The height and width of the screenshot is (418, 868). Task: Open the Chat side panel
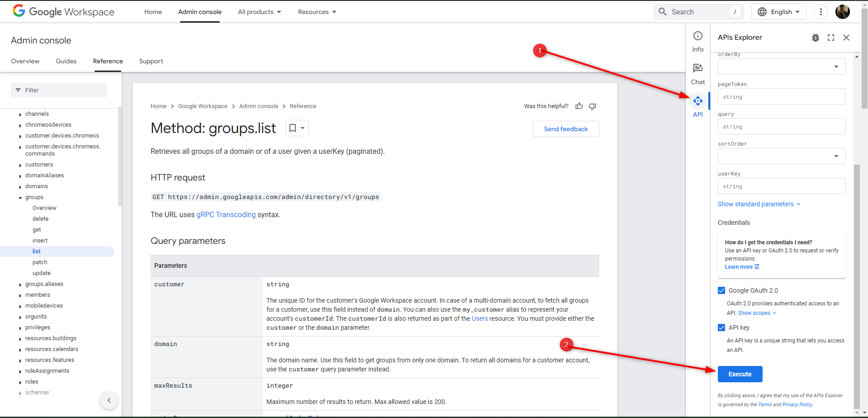(x=698, y=74)
